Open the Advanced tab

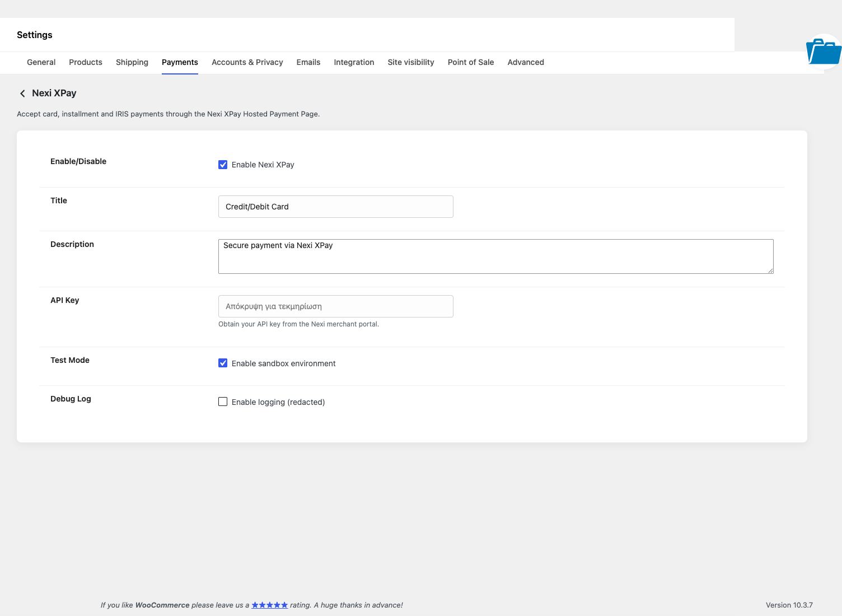coord(526,62)
